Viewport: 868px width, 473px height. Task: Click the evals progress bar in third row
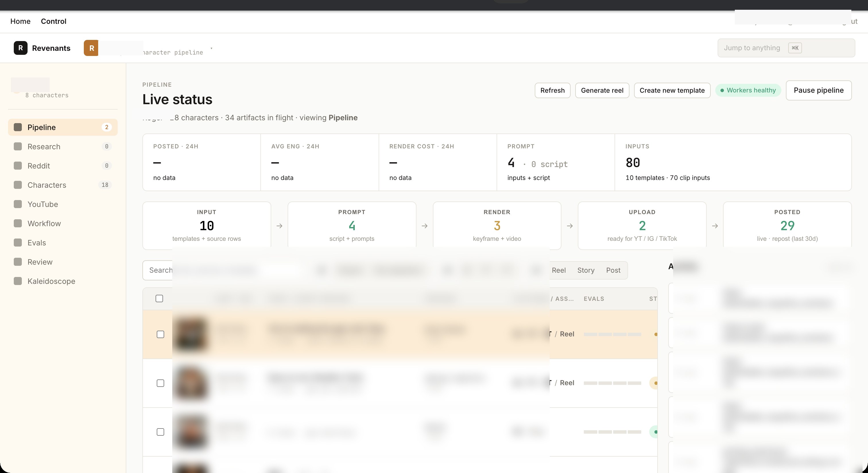(x=612, y=432)
